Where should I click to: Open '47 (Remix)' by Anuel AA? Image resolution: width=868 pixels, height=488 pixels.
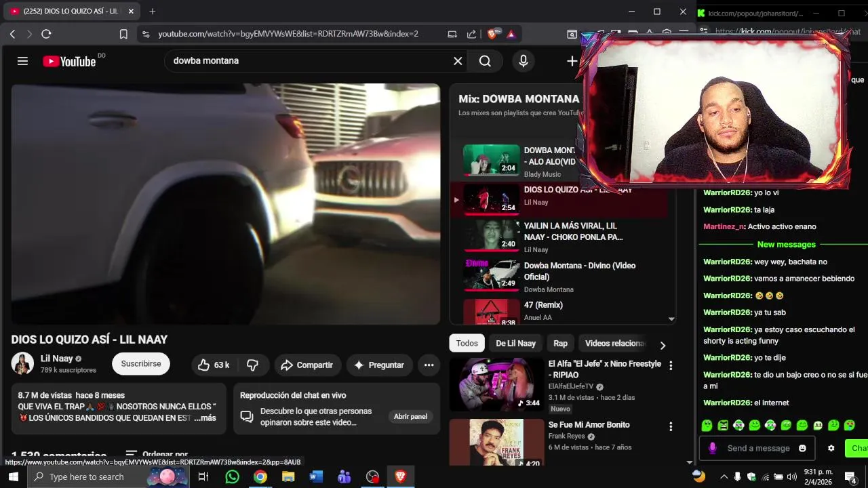[543, 305]
